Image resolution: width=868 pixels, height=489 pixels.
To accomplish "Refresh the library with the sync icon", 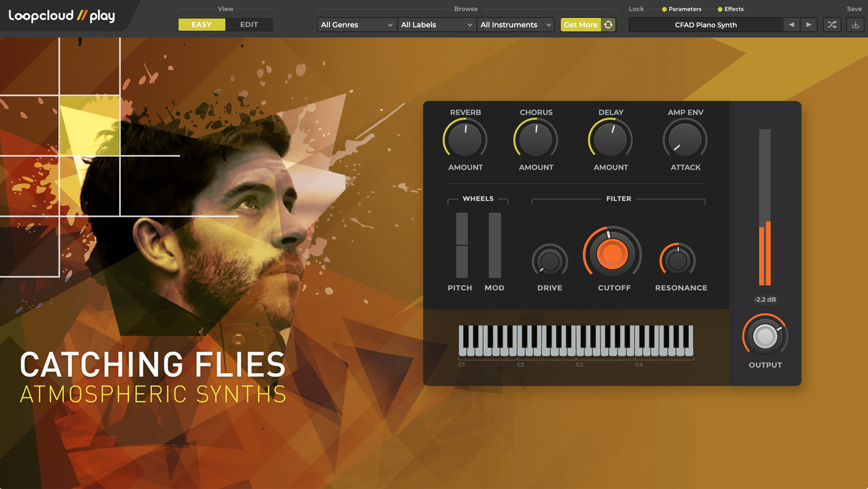I will pos(608,25).
